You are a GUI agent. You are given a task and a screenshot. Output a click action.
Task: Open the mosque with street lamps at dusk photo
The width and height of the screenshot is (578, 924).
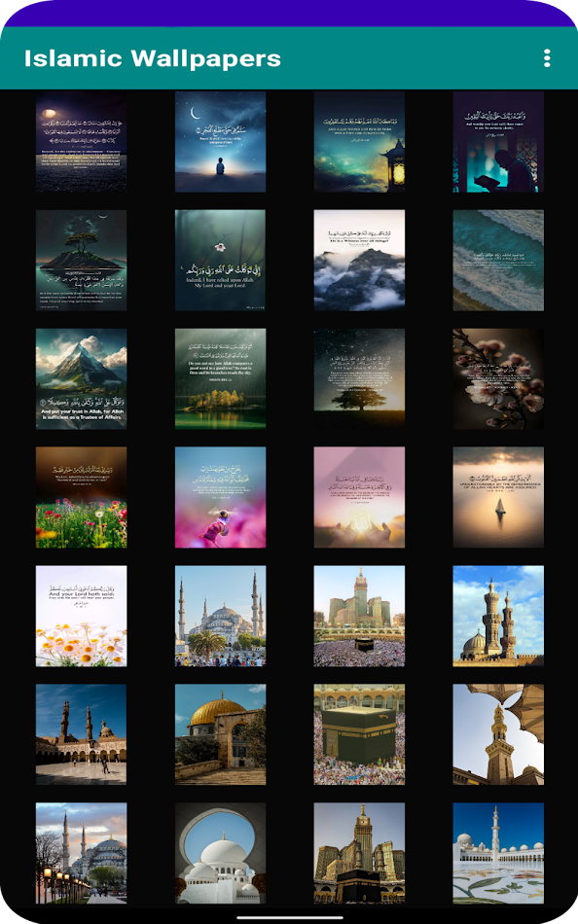click(x=82, y=853)
